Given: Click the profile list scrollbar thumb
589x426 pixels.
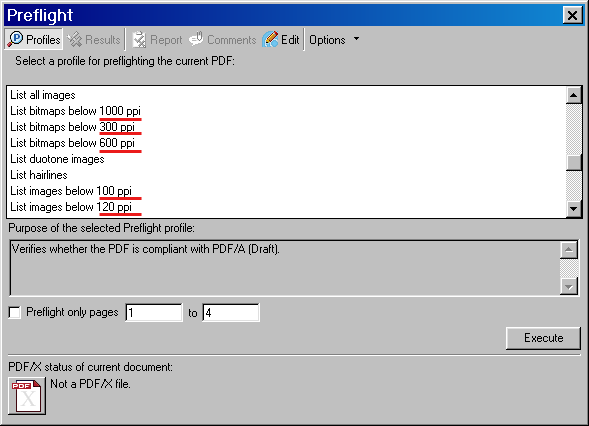Looking at the screenshot, I should tap(574, 163).
